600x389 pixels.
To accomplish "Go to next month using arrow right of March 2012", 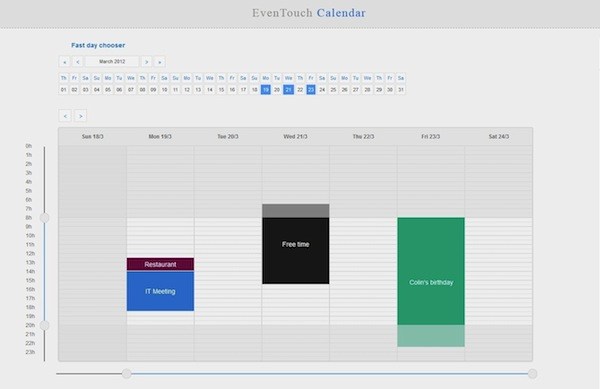I will (146, 62).
